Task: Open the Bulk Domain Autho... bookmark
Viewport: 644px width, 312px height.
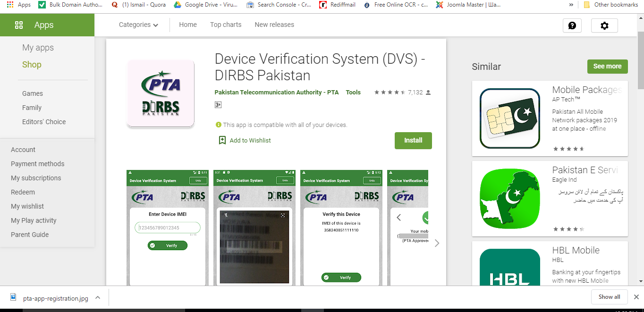Action: 70,5
